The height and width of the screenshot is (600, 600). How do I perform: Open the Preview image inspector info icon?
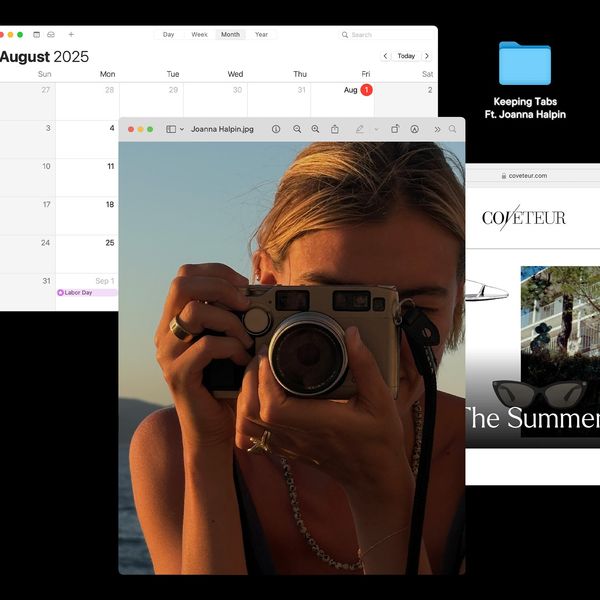click(x=276, y=129)
